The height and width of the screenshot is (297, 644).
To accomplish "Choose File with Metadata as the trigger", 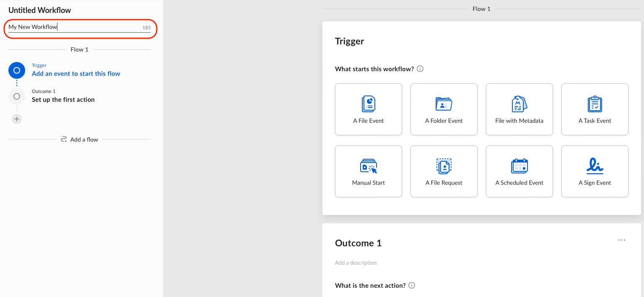I will tap(519, 109).
